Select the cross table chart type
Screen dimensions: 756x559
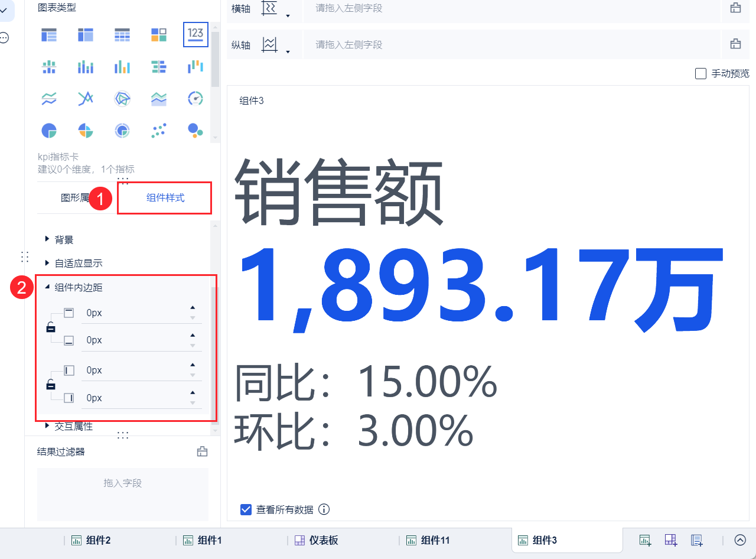tap(86, 35)
